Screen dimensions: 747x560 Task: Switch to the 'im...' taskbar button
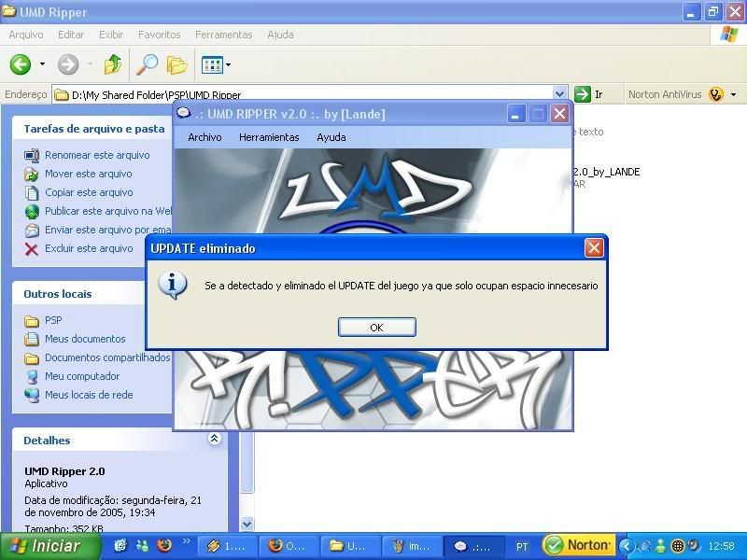point(411,546)
